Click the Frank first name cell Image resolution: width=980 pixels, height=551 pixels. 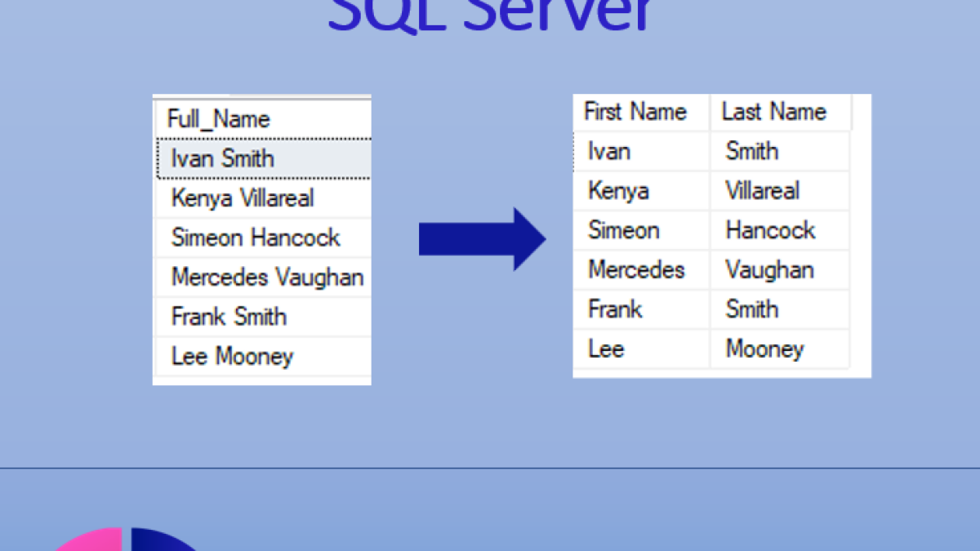coord(615,309)
